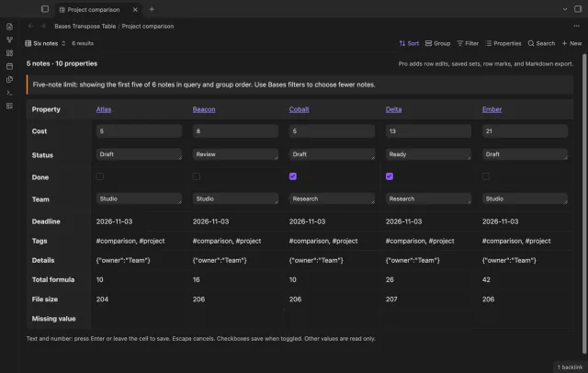Open the tab list dropdown chevron
The height and width of the screenshot is (373, 588).
coord(565,9)
